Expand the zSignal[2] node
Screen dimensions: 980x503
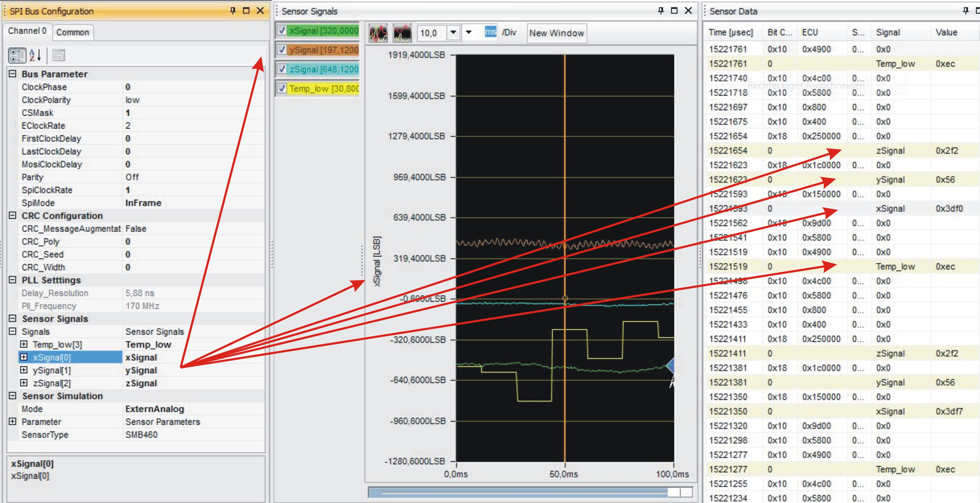24,383
